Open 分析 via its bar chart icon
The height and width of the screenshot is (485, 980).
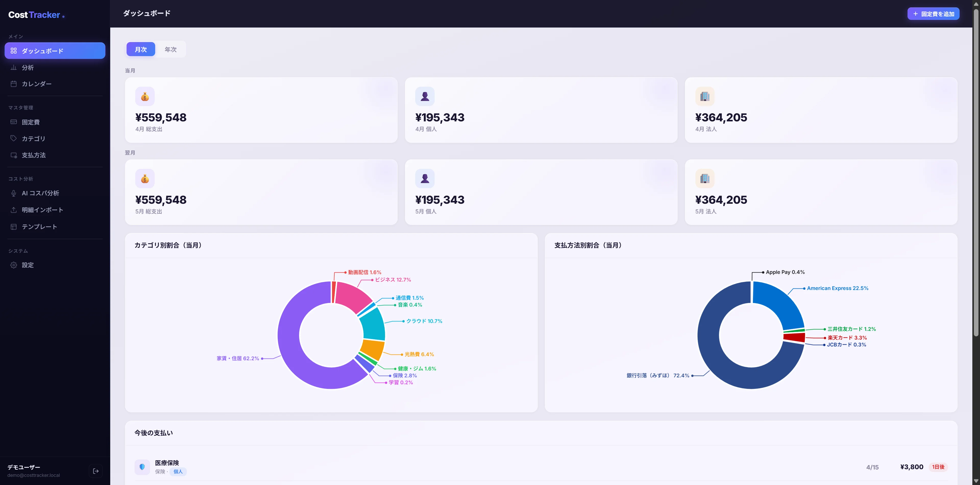14,67
